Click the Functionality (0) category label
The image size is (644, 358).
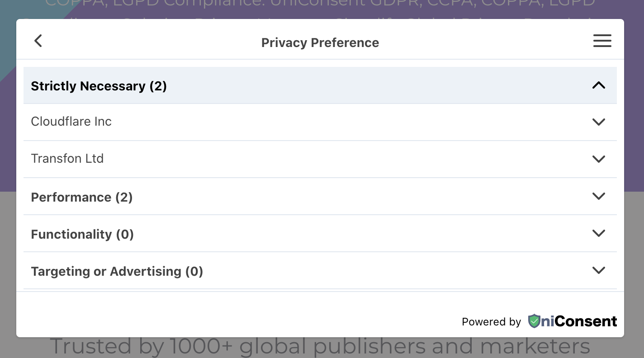[82, 234]
